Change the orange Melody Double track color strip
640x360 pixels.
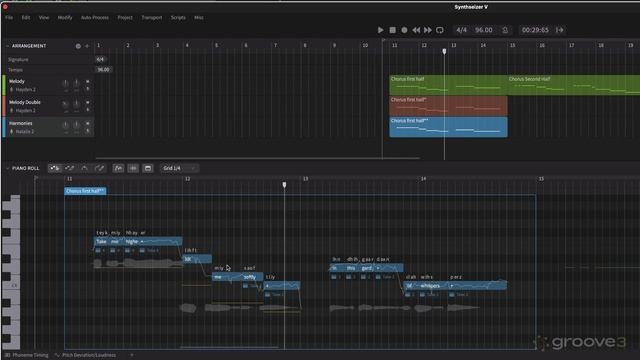click(x=4, y=106)
